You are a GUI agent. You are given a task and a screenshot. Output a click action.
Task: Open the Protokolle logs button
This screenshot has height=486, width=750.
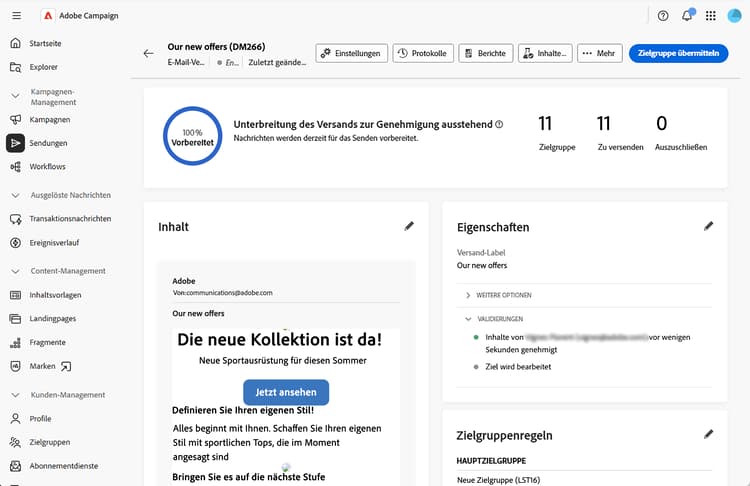pyautogui.click(x=423, y=53)
